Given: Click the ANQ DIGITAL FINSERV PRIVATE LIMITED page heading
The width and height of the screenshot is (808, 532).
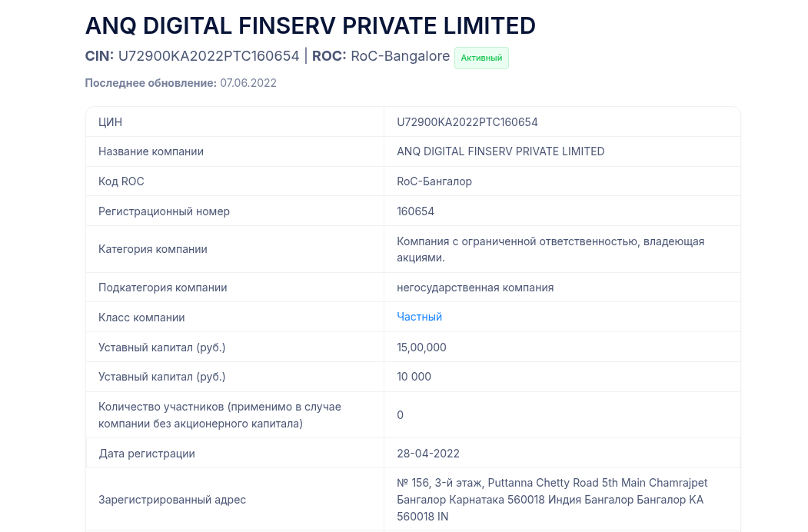Looking at the screenshot, I should click(x=310, y=25).
